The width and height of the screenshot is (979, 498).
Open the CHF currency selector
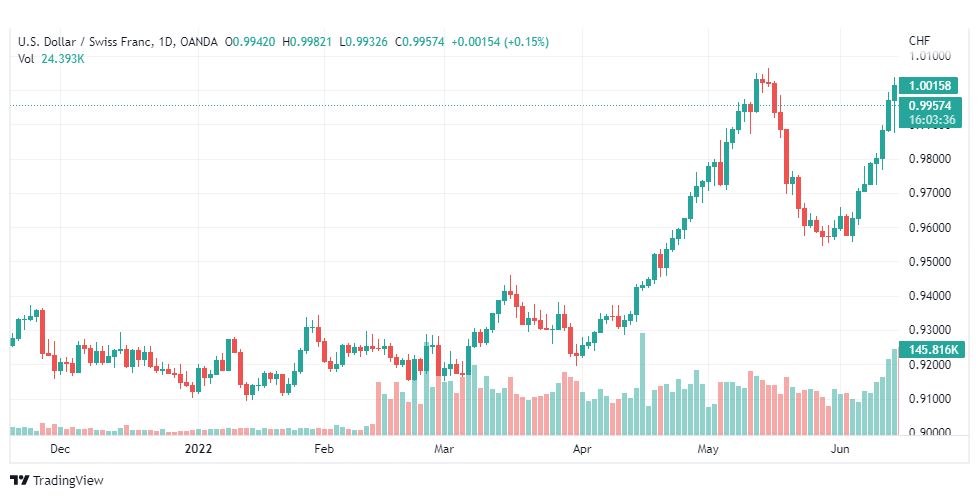(919, 41)
